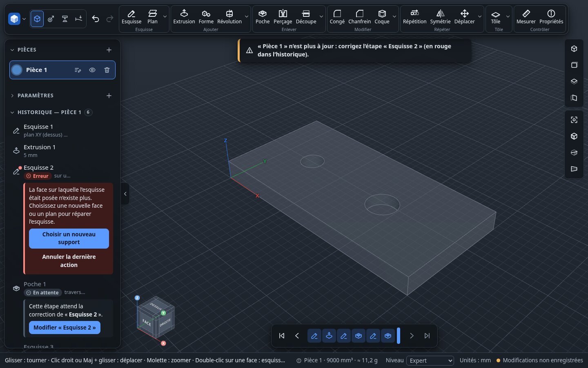588x368 pixels.
Task: Select the Extrusion tool
Action: coord(184,17)
